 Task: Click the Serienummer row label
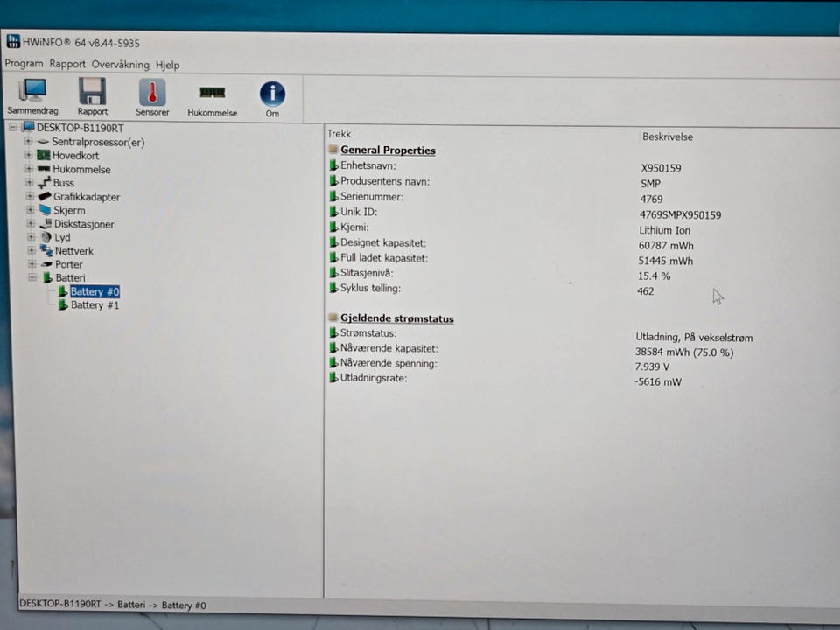pyautogui.click(x=372, y=197)
